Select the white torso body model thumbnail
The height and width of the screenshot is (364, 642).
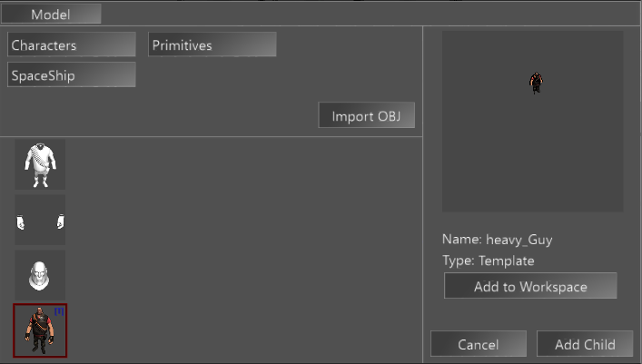tap(40, 164)
